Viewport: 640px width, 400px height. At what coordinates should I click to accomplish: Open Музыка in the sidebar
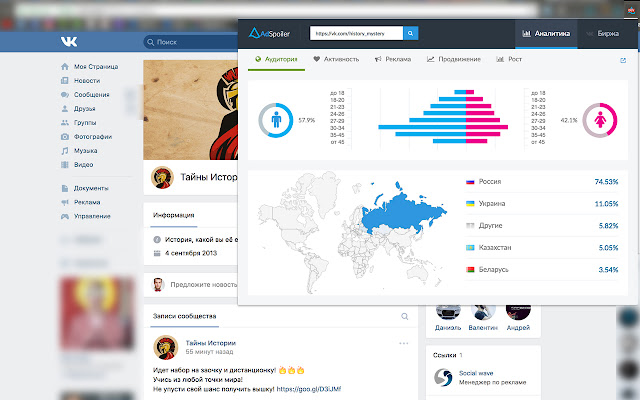tap(85, 150)
